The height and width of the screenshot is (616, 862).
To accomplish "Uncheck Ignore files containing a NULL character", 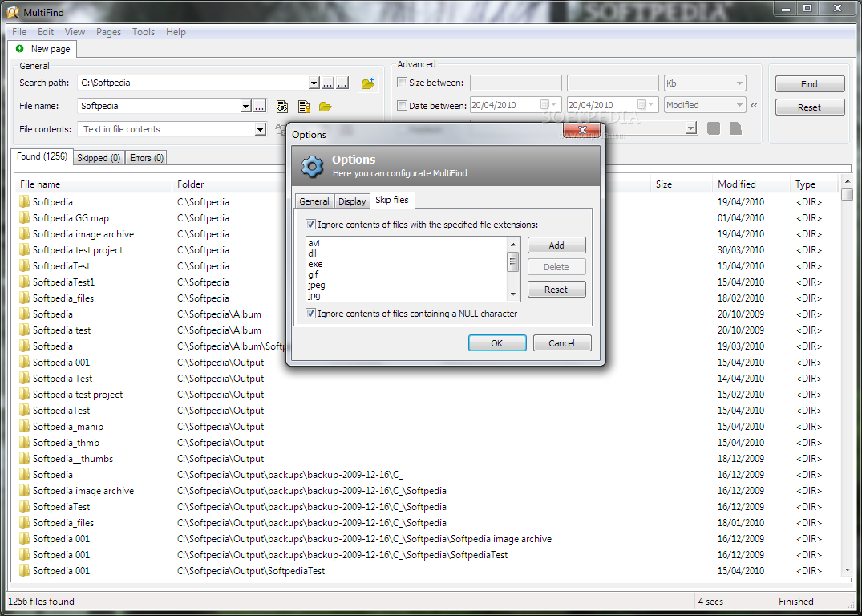I will pyautogui.click(x=310, y=314).
